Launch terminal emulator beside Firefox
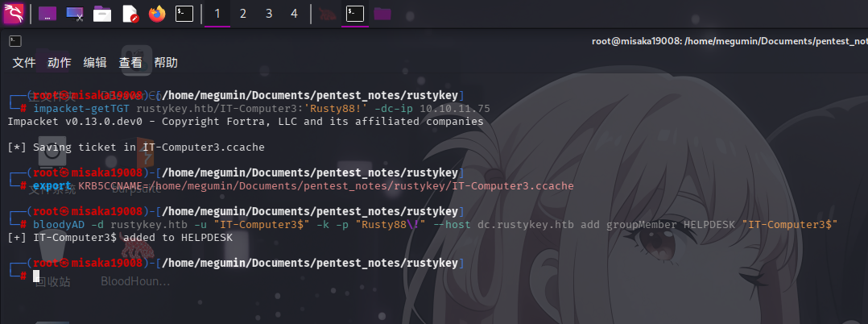Image resolution: width=868 pixels, height=324 pixels. [184, 13]
